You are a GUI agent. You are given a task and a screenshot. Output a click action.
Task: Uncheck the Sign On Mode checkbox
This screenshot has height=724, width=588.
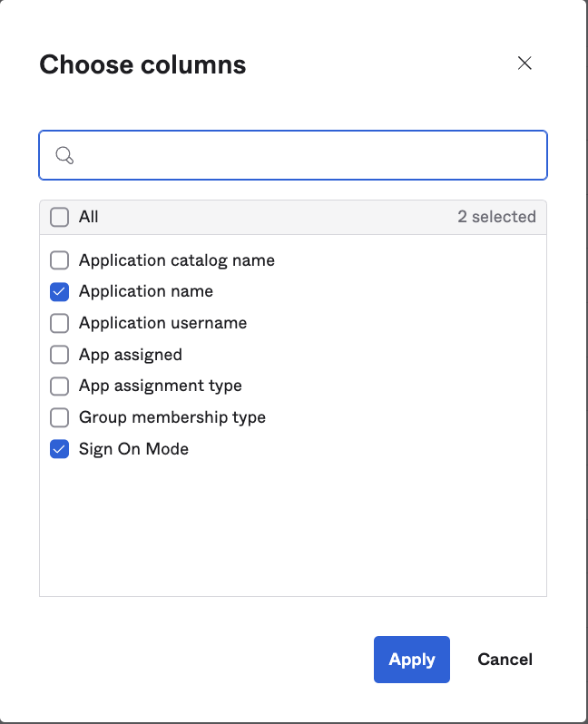tap(59, 449)
